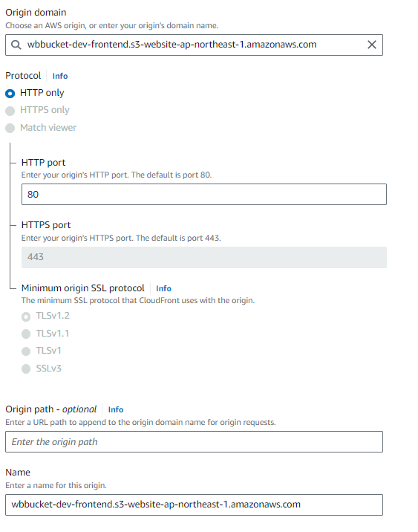Image resolution: width=418 pixels, height=532 pixels.
Task: Click the Origin path - optional label
Action: click(x=50, y=409)
